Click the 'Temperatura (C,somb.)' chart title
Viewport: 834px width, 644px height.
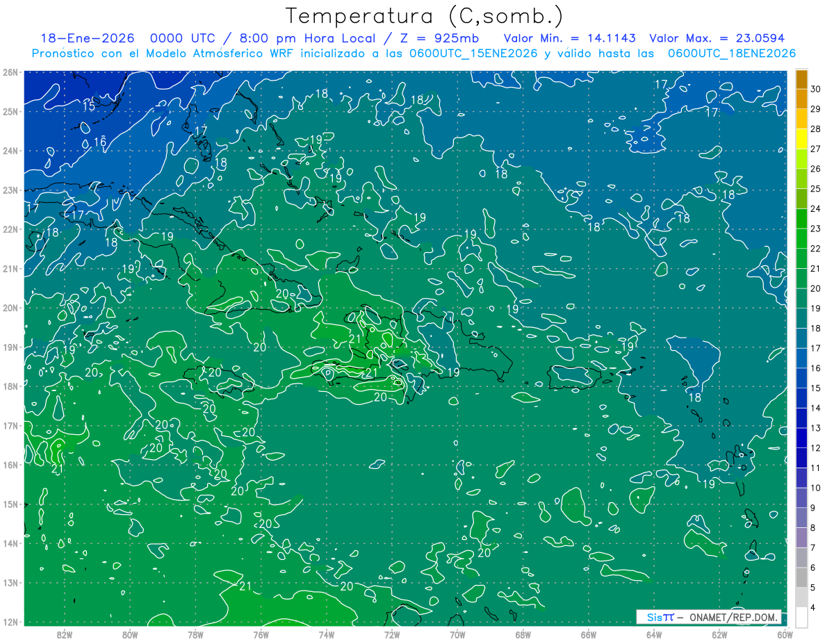pos(425,16)
